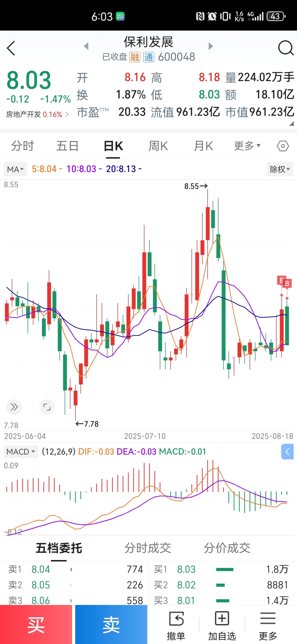Tap the current price 8.03
The width and height of the screenshot is (297, 644).
[29, 80]
